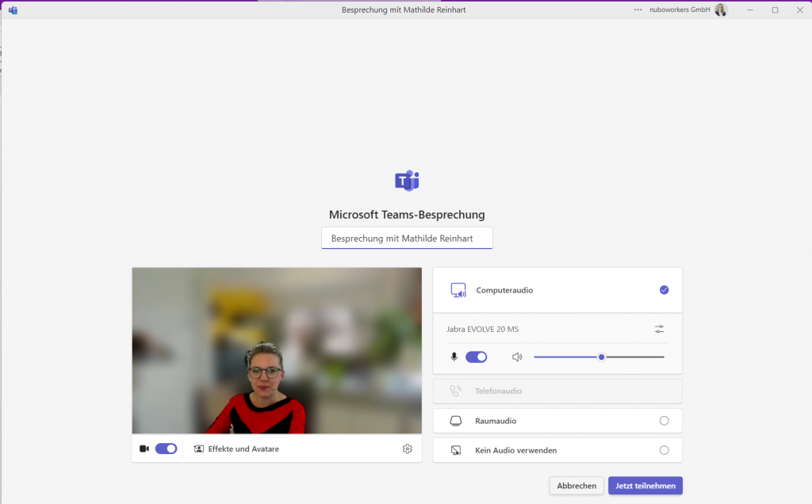Viewport: 812px width, 504px height.
Task: Mute the microphone toggle switch
Action: tap(477, 357)
